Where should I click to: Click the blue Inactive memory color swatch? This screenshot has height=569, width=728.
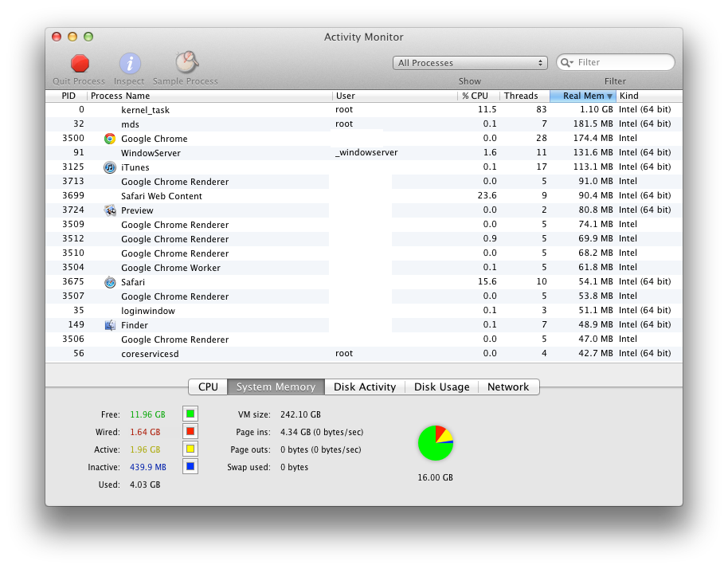(190, 466)
